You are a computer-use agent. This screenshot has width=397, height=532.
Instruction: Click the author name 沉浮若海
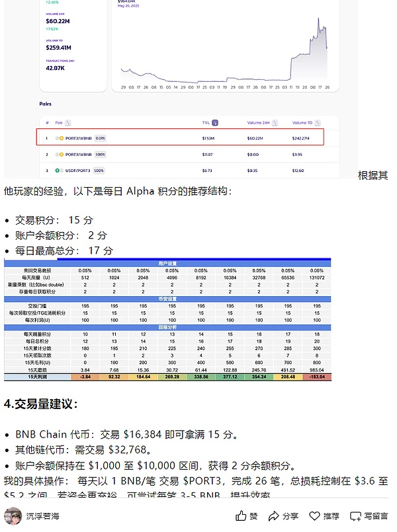click(x=44, y=516)
